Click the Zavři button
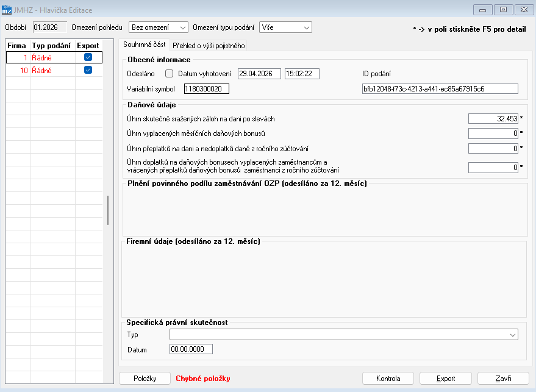 point(503,379)
